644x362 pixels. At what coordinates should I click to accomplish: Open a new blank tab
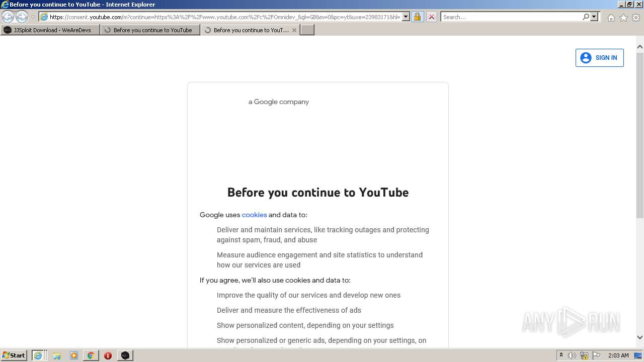pyautogui.click(x=307, y=30)
